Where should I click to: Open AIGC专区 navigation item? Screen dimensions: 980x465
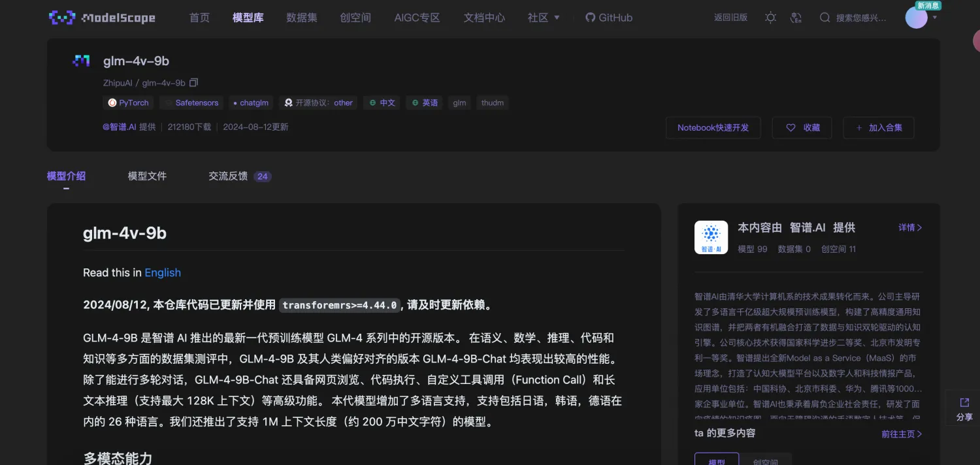[x=417, y=18]
